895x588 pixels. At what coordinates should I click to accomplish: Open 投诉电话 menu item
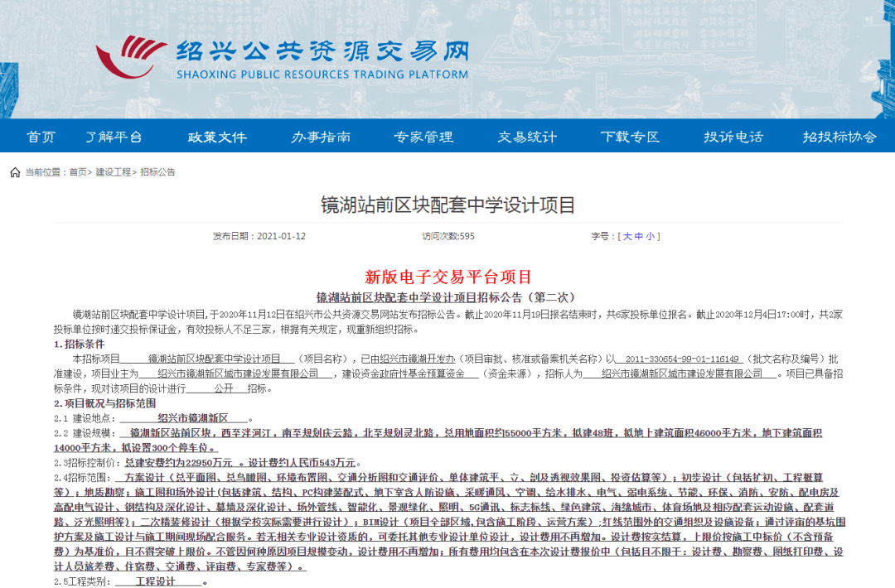[733, 137]
